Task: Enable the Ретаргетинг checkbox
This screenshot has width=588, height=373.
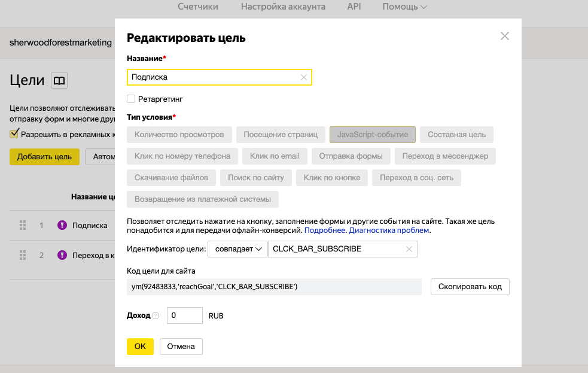Action: (131, 98)
